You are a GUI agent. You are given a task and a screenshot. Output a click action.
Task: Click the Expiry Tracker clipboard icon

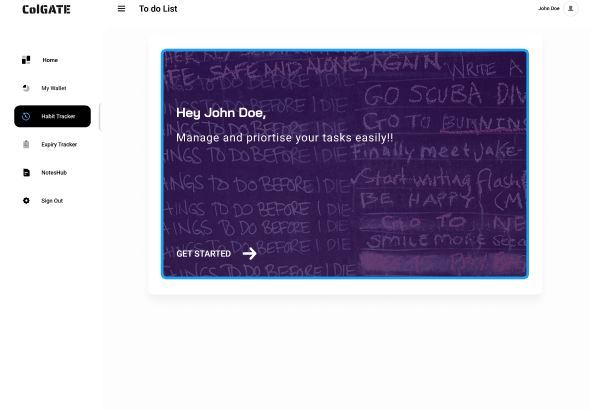26,144
